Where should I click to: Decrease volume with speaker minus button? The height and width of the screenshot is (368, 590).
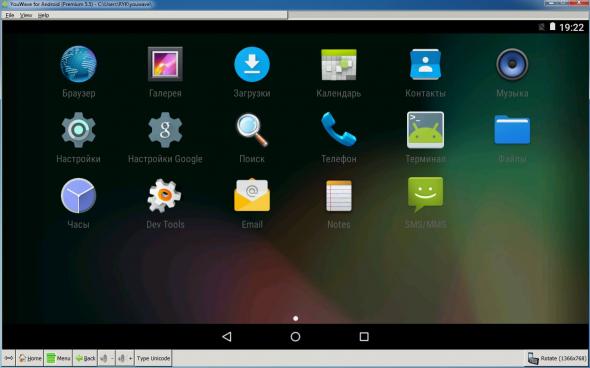coord(106,358)
